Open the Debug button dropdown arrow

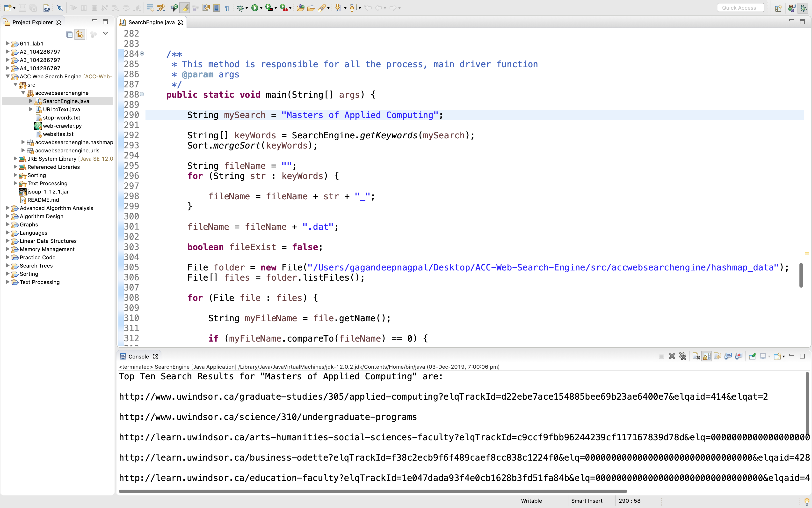[x=246, y=8]
